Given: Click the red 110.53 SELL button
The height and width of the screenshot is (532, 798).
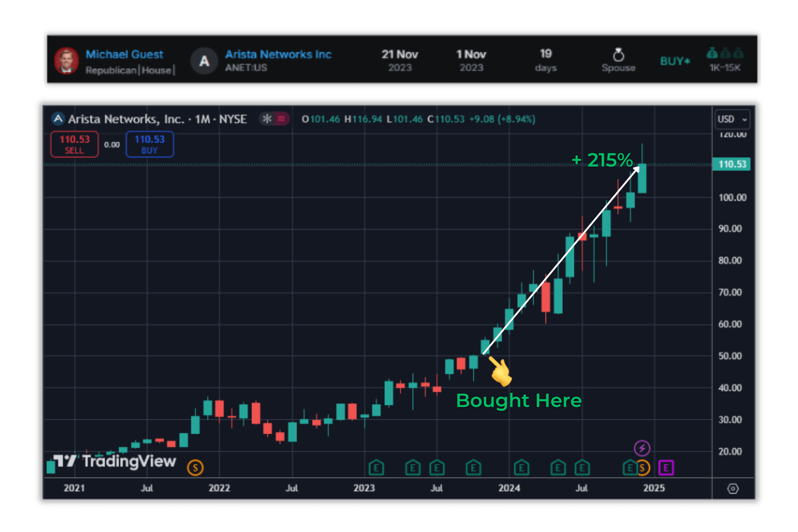Looking at the screenshot, I should coord(74,144).
